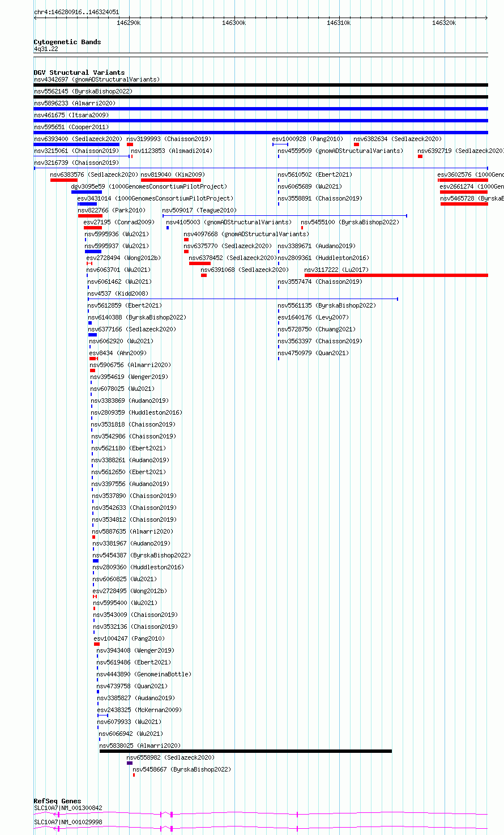Open variant nsv5465728 label
The height and width of the screenshot is (835, 504).
pos(472,198)
